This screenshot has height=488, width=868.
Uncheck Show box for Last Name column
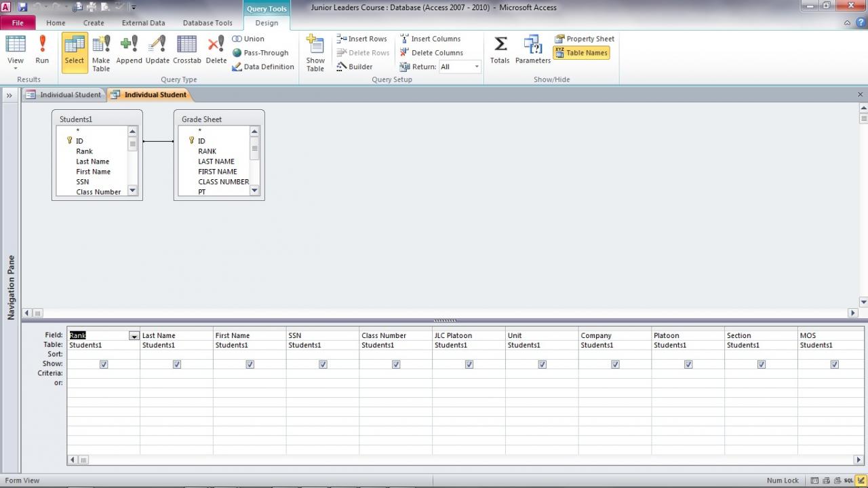(177, 364)
